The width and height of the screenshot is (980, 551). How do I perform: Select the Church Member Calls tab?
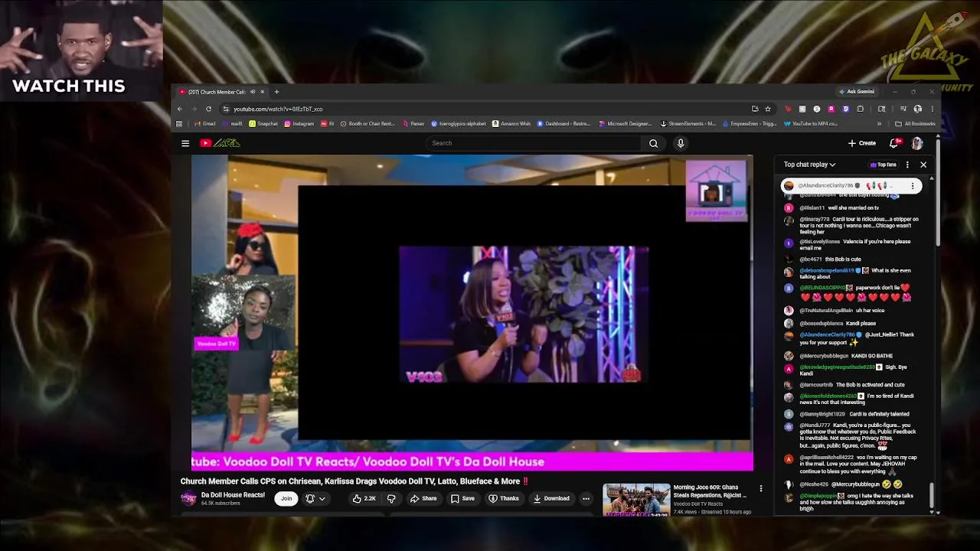coord(222,92)
